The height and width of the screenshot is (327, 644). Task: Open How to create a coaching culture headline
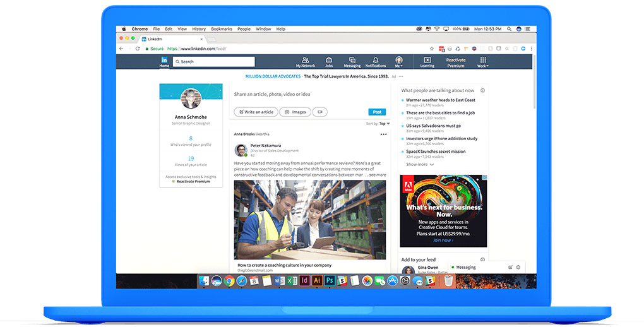[x=284, y=265]
